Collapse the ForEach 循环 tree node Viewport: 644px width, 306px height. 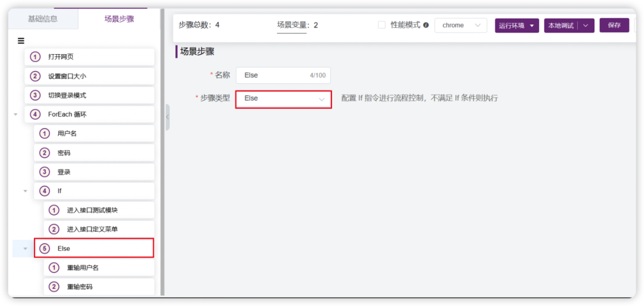[16, 114]
